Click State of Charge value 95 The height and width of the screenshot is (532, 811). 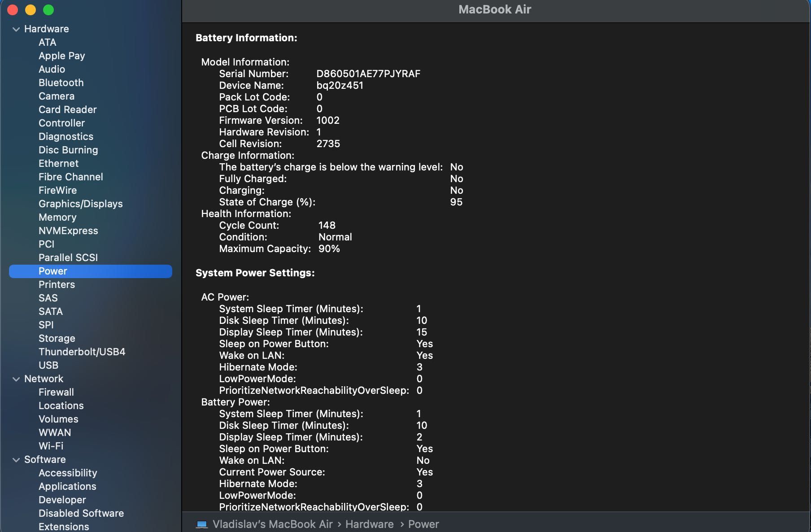pos(456,202)
